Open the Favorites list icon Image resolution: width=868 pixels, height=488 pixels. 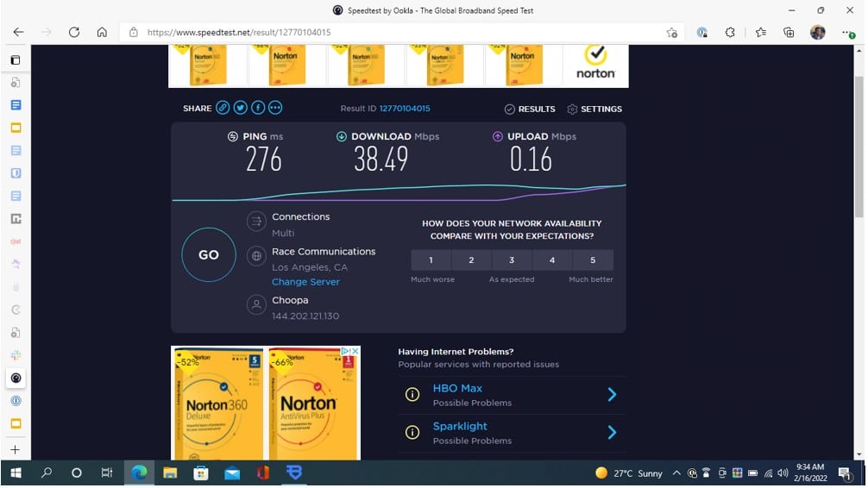[761, 32]
